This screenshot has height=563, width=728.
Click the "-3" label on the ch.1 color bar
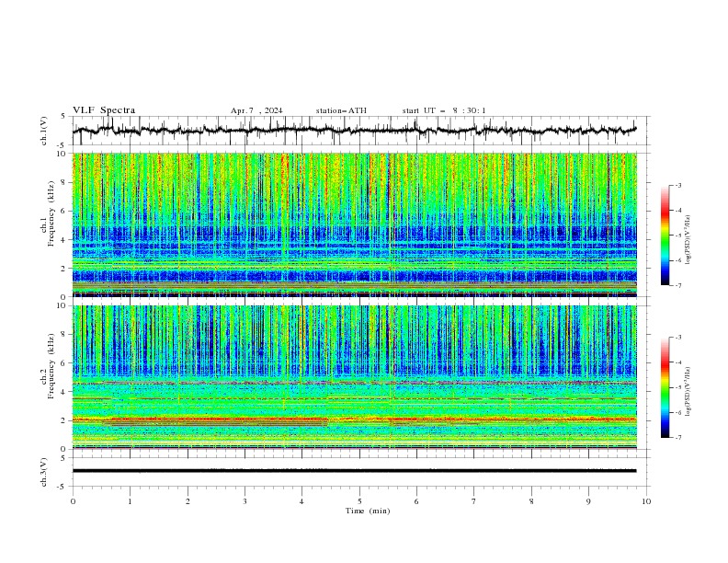677,185
